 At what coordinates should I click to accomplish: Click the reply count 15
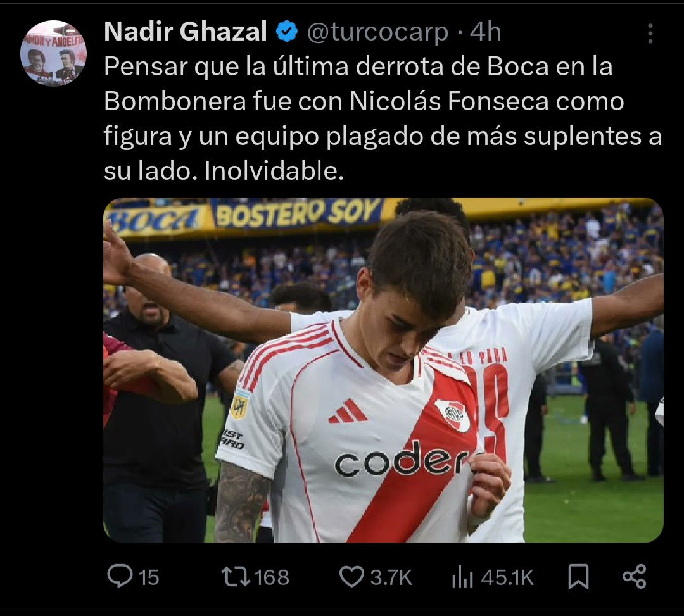coord(149,577)
